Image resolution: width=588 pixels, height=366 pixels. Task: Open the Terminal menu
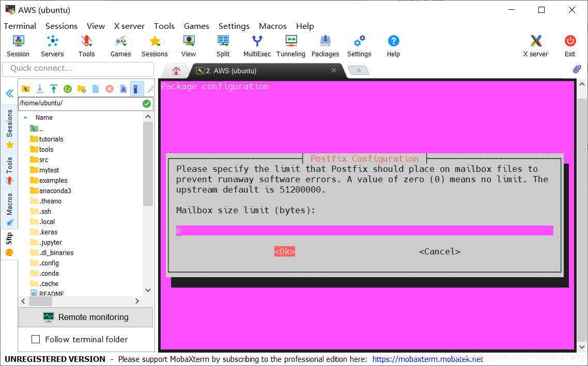pos(20,26)
